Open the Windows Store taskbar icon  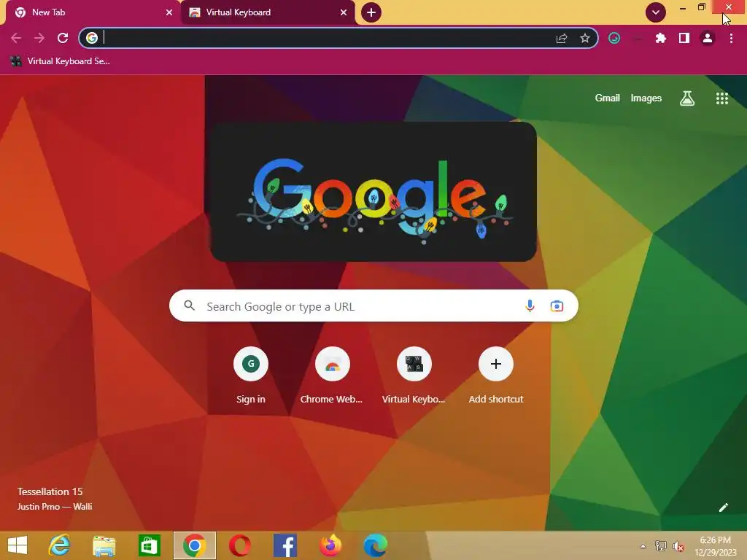click(x=149, y=545)
